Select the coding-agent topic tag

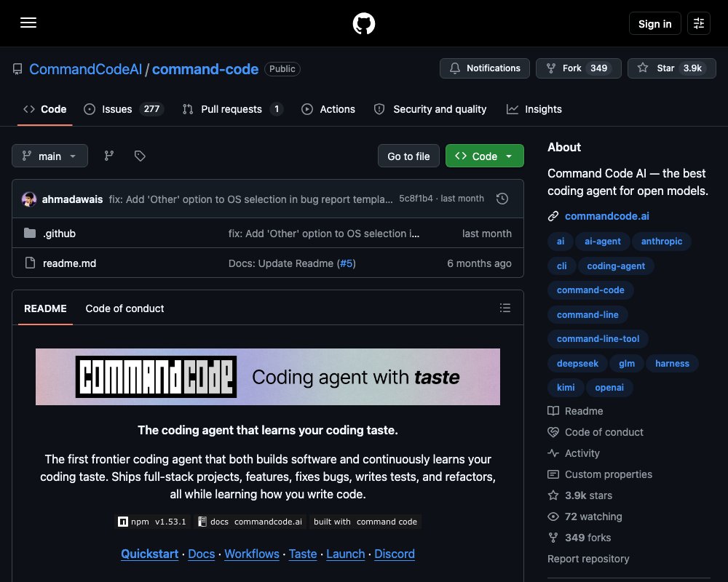616,266
